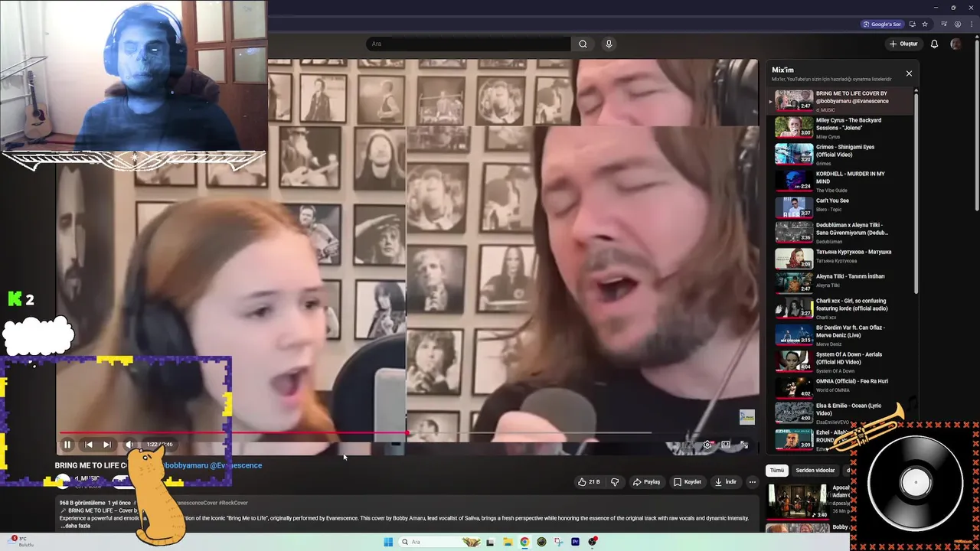Switch to theater mode in the player
Image resolution: width=980 pixels, height=551 pixels.
[x=726, y=445]
